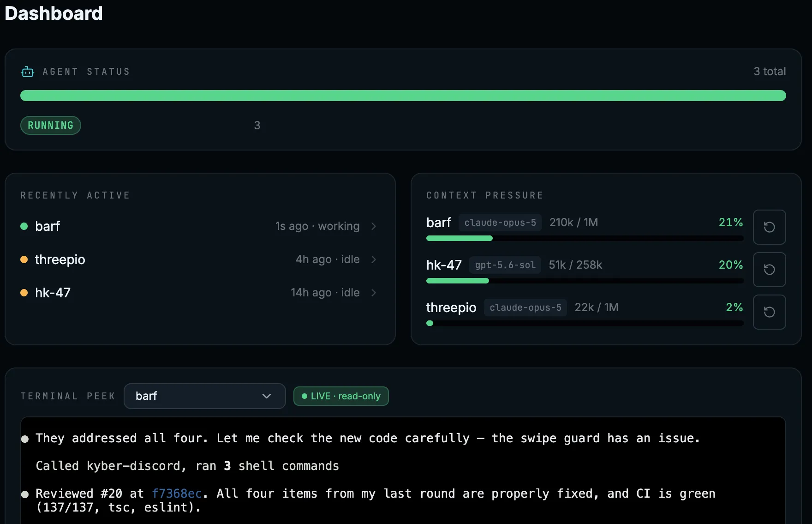Click the RUNNING status badge
The width and height of the screenshot is (812, 524).
pyautogui.click(x=51, y=126)
